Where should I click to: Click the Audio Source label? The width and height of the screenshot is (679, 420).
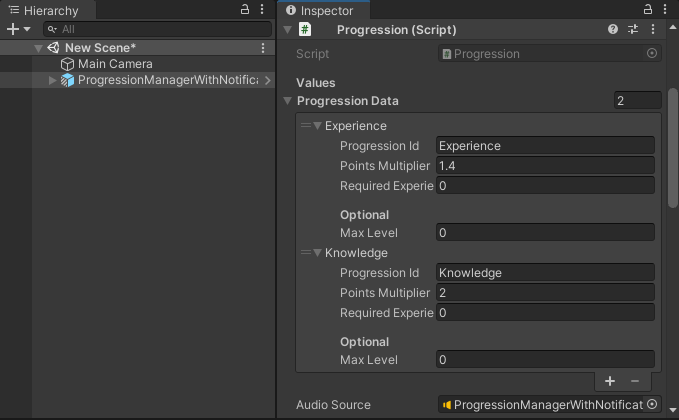point(333,405)
